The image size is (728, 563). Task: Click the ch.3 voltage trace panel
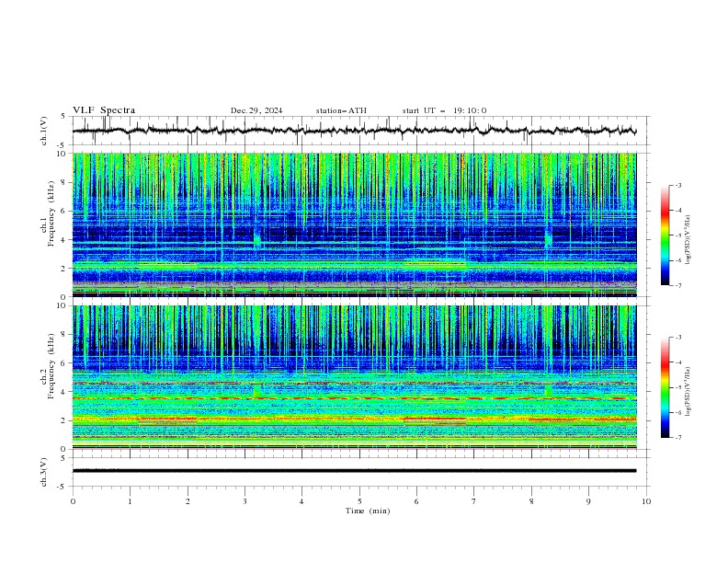360,472
